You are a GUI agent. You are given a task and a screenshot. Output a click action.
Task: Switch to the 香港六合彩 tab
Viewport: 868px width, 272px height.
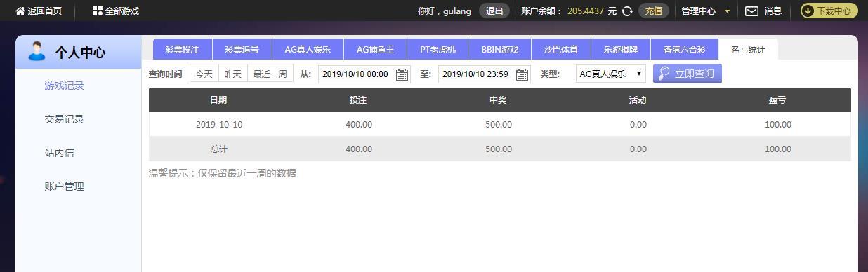pyautogui.click(x=685, y=50)
